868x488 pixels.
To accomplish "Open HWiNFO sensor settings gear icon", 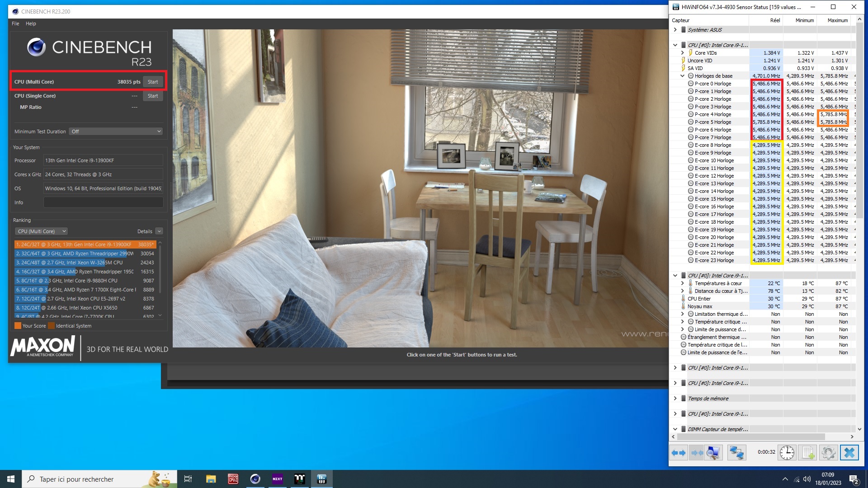I will click(829, 452).
